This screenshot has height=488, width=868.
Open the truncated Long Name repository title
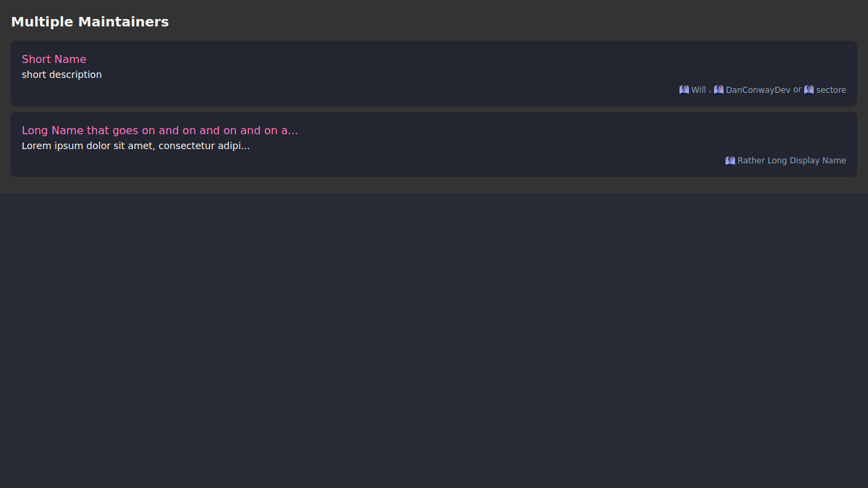click(159, 130)
